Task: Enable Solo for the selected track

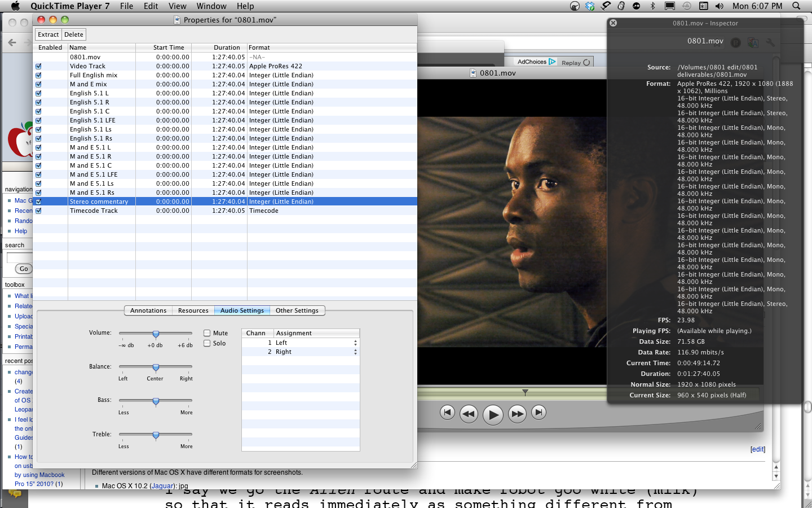Action: point(208,343)
